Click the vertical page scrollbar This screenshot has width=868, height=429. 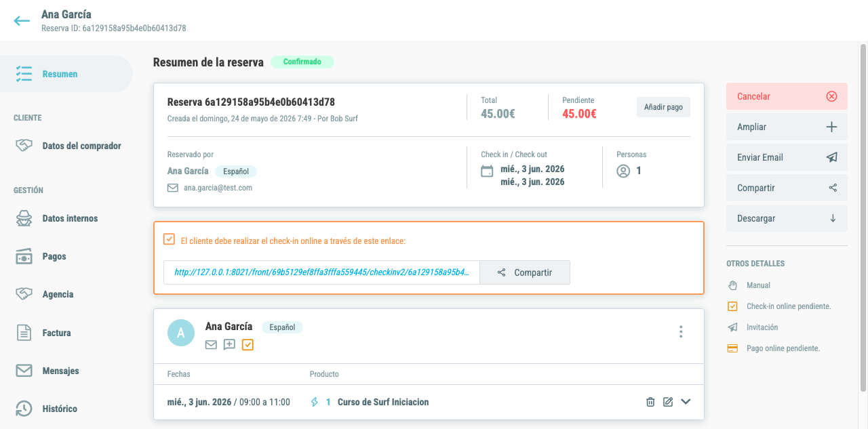863,217
